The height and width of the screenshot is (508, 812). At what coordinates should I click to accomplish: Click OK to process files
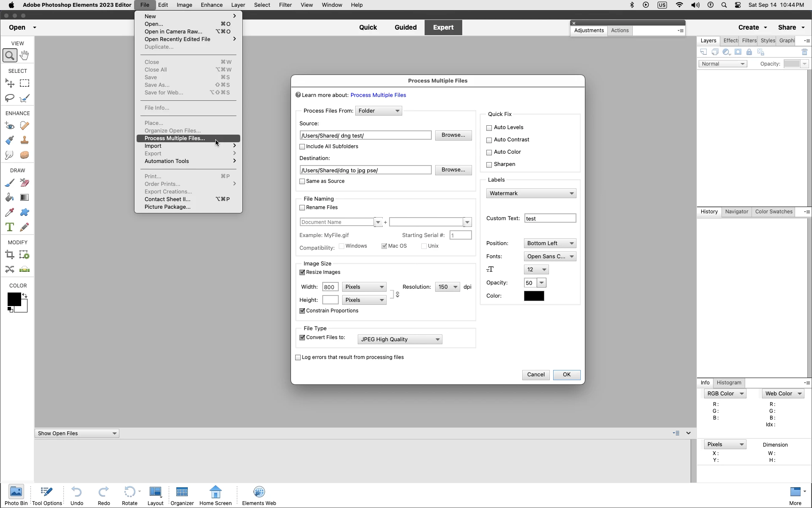point(566,375)
